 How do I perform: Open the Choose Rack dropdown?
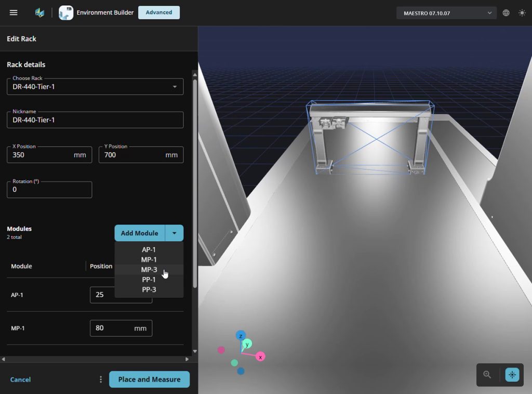(x=95, y=86)
